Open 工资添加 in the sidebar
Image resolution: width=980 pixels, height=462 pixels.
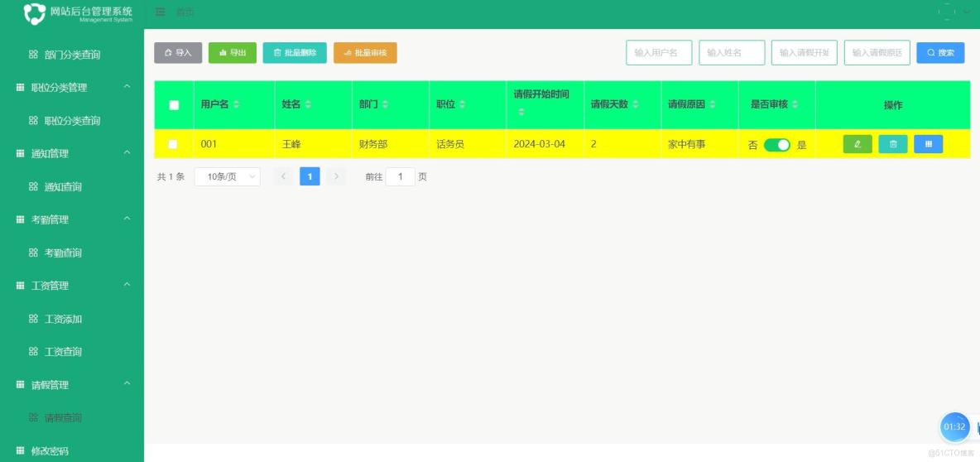(72, 319)
